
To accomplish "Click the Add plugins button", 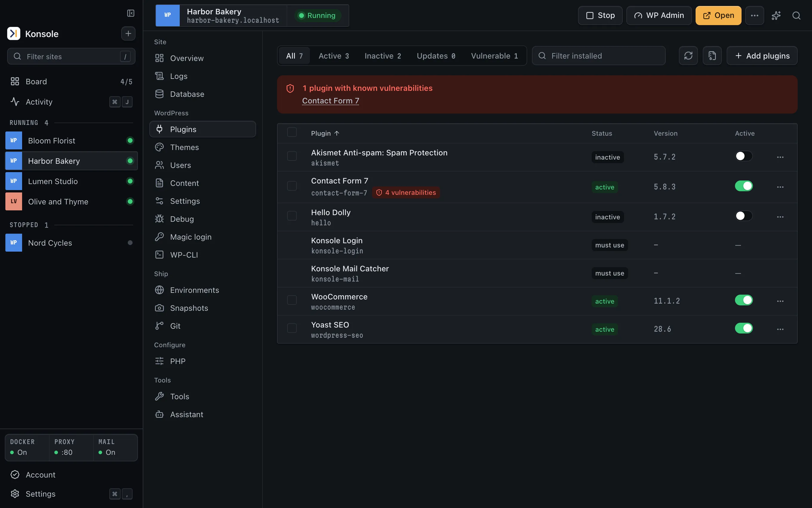I will [x=762, y=56].
